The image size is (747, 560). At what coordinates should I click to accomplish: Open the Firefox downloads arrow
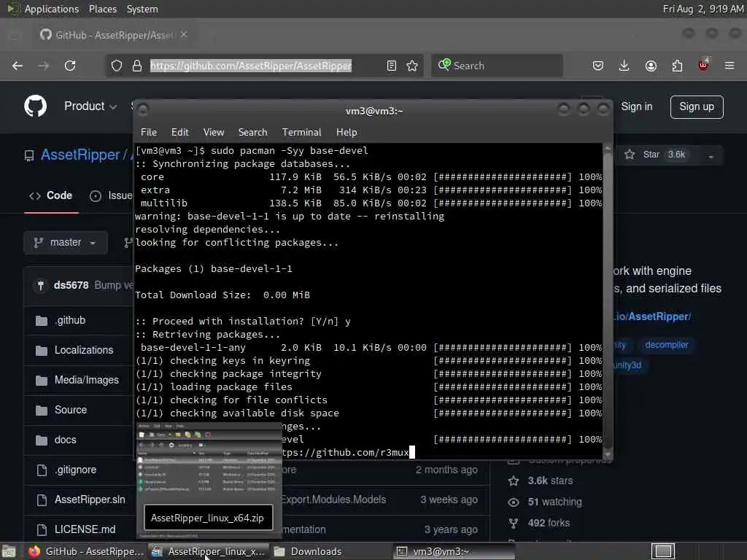[x=624, y=66]
